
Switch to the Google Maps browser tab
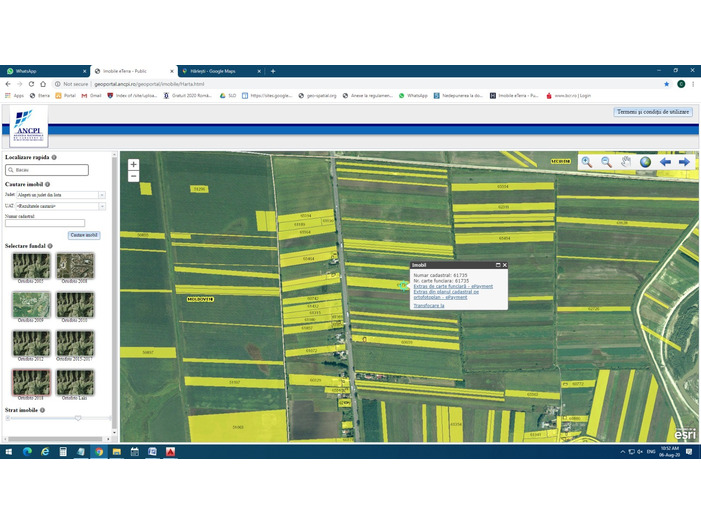pos(220,71)
